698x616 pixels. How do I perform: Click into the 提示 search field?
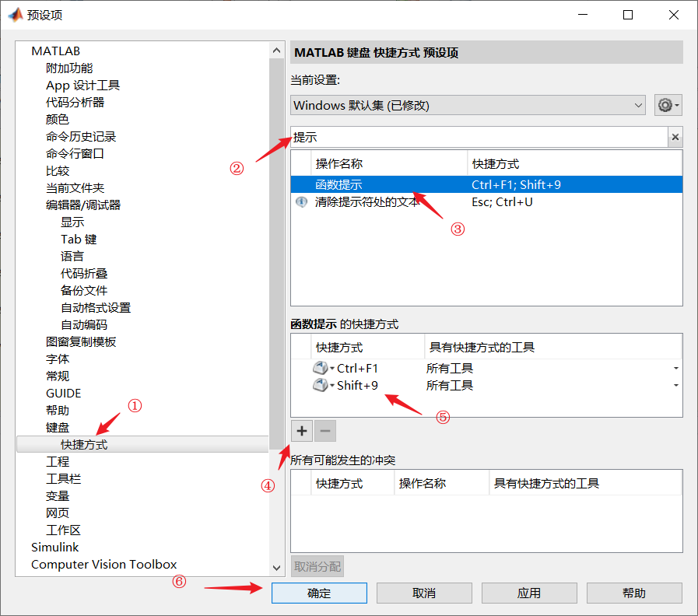pos(479,137)
